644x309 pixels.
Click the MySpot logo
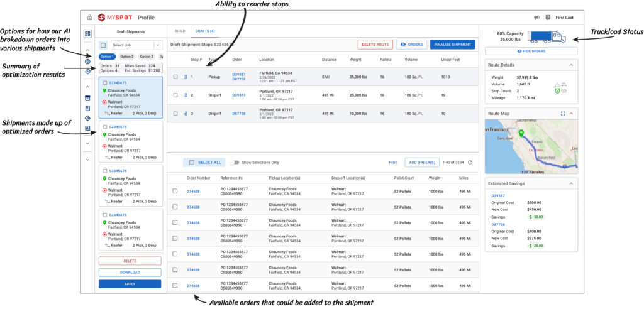116,18
